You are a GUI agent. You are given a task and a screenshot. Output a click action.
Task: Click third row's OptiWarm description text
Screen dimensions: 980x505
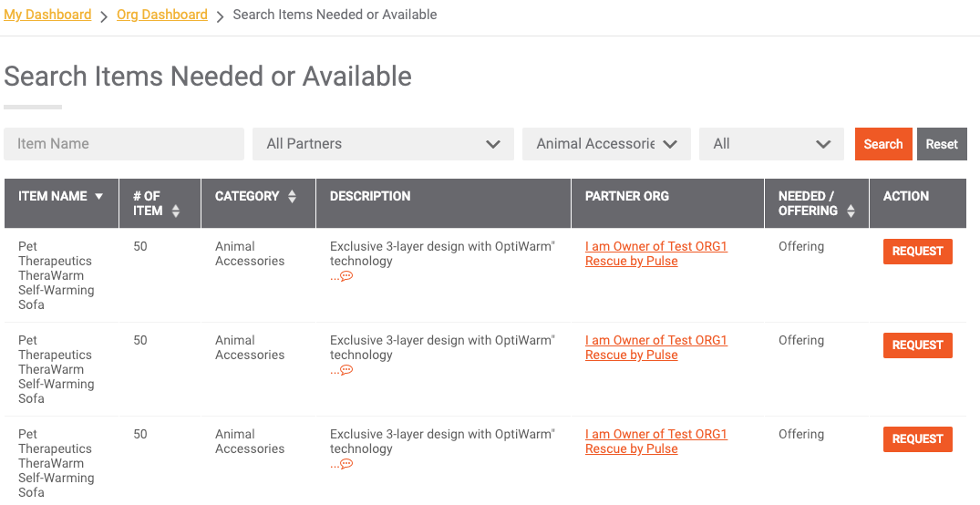tap(442, 441)
